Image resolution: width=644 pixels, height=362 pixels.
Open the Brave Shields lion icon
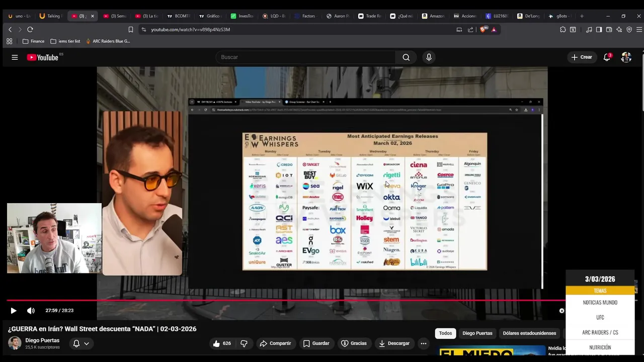point(484,29)
